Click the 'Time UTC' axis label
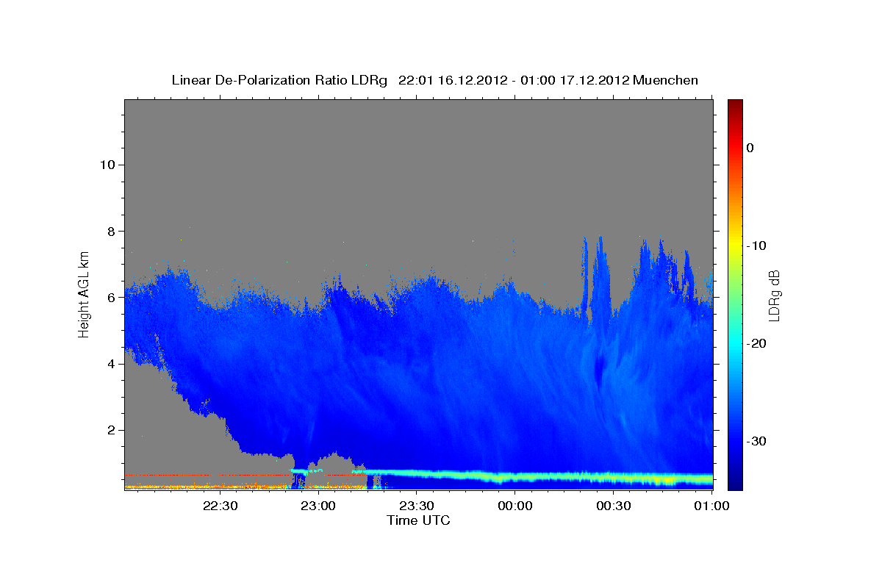The width and height of the screenshot is (882, 588). 418,520
